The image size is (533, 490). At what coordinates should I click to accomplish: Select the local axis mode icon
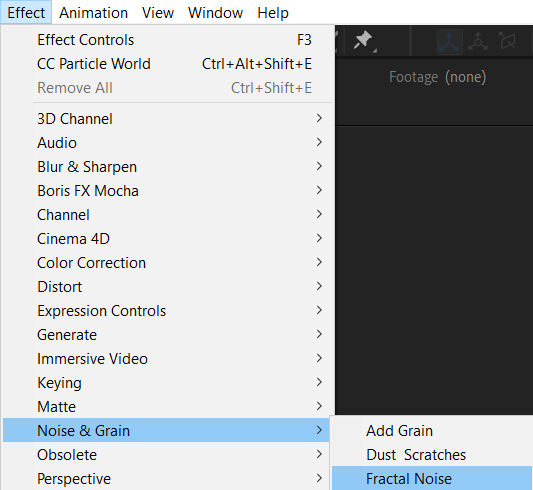click(449, 41)
